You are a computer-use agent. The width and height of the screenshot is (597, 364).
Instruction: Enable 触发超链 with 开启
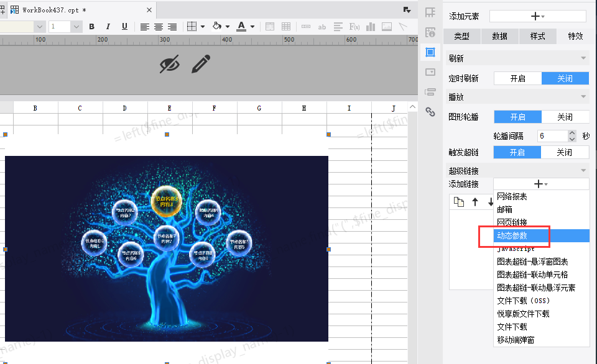click(x=517, y=153)
